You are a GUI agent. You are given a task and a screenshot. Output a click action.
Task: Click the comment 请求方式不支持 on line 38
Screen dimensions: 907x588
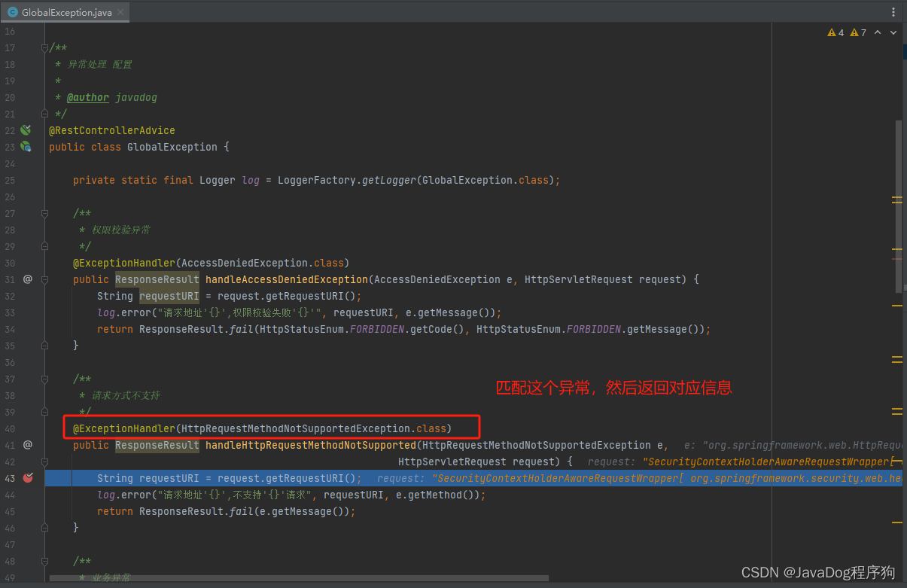pos(126,395)
